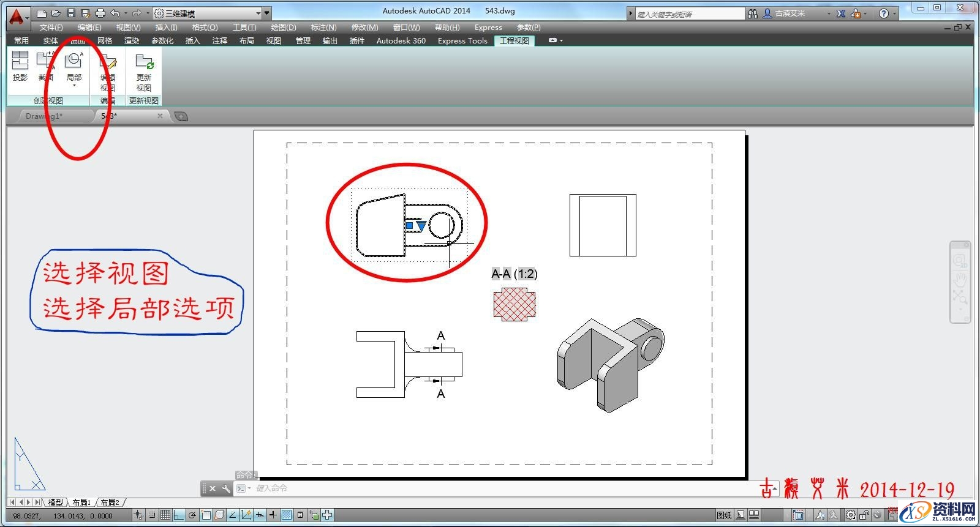Click the 投影 (projection view) ribbon icon

point(20,65)
